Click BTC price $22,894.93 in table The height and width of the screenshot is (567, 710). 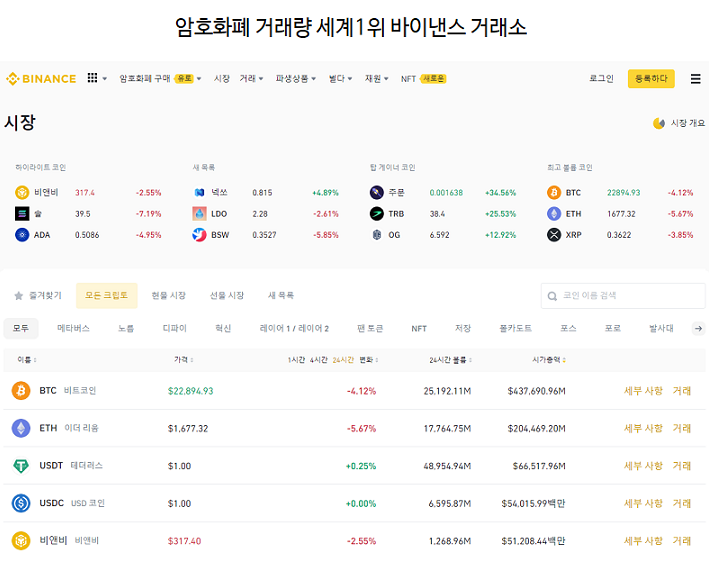pyautogui.click(x=190, y=391)
